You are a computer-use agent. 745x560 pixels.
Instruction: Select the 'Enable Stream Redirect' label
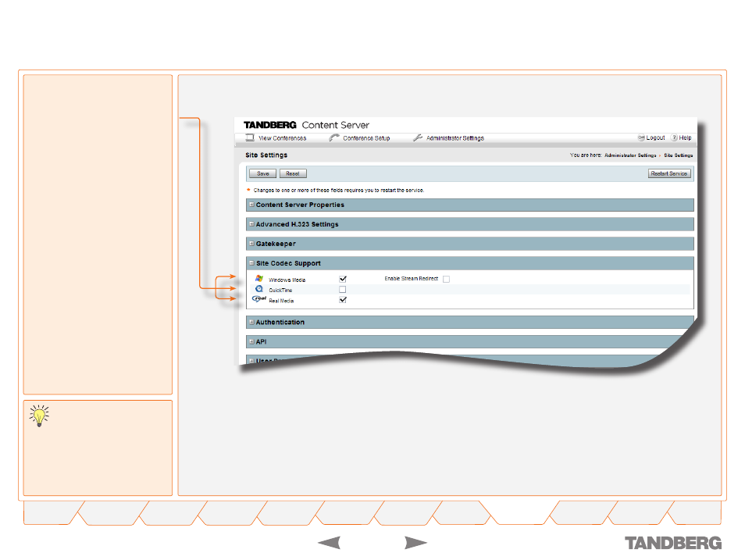point(411,279)
